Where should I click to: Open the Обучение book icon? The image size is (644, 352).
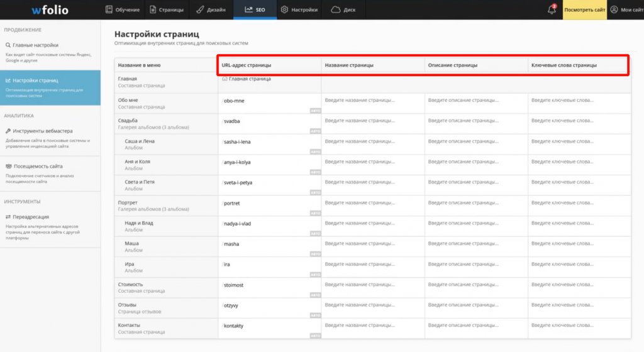point(109,9)
